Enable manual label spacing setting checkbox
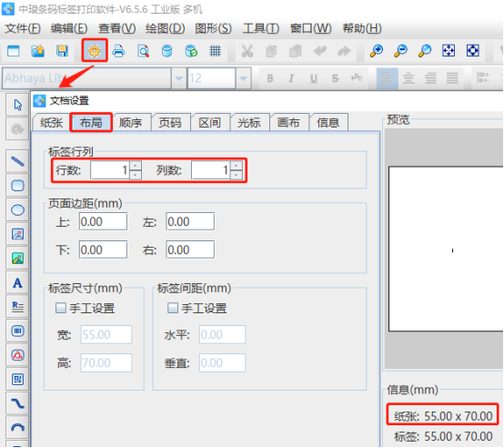This screenshot has width=504, height=448. [173, 308]
